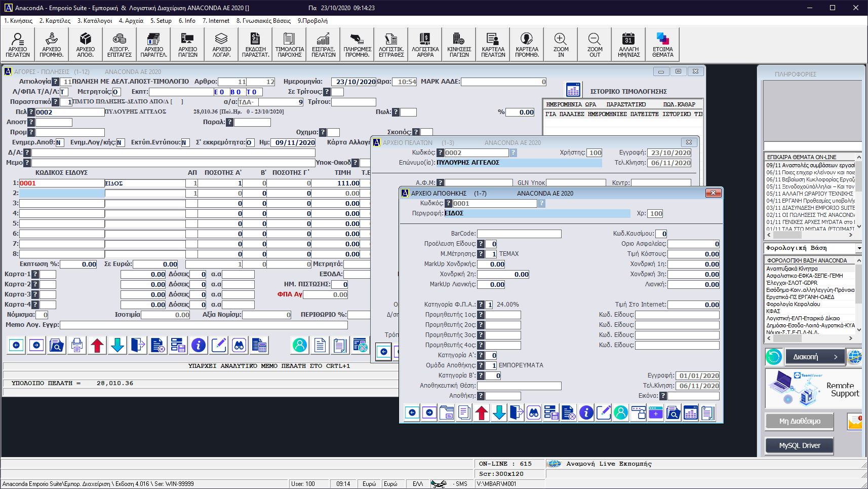Click the red up arrow in the sales window toolbar
The height and width of the screenshot is (489, 868).
tap(97, 346)
